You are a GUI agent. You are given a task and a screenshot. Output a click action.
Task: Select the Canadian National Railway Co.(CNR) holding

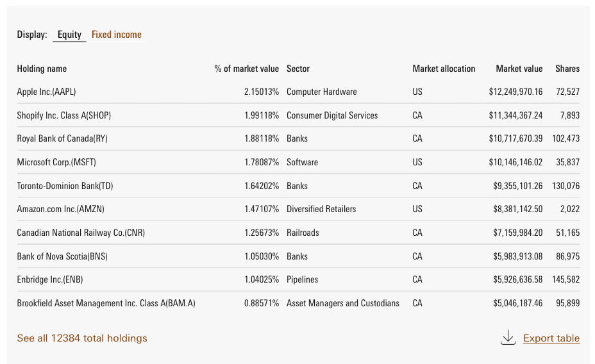(x=81, y=233)
